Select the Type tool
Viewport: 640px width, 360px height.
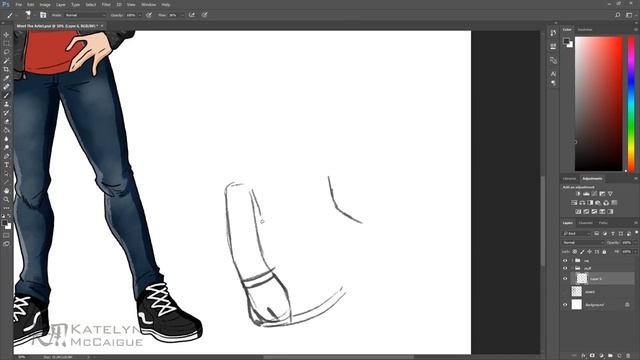(x=6, y=164)
